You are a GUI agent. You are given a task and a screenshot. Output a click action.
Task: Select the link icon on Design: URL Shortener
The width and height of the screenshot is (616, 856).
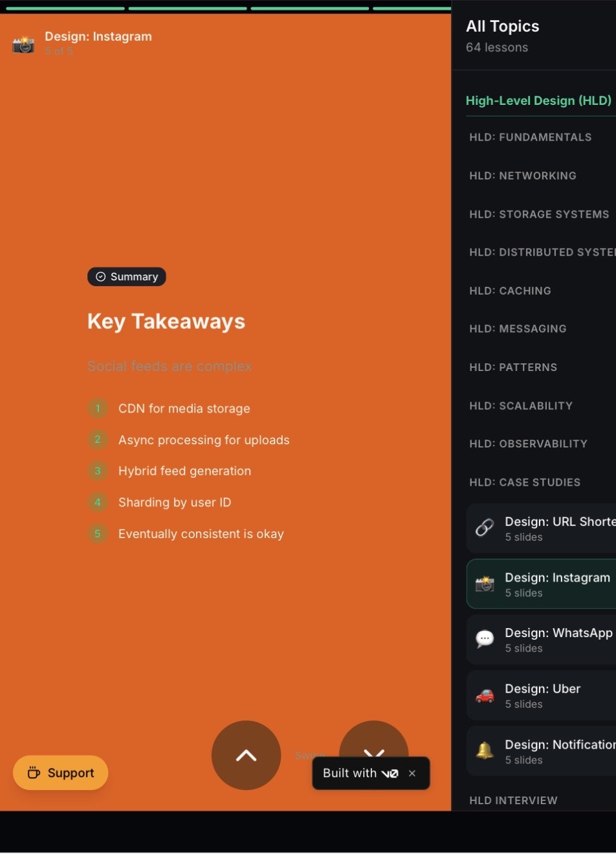484,528
